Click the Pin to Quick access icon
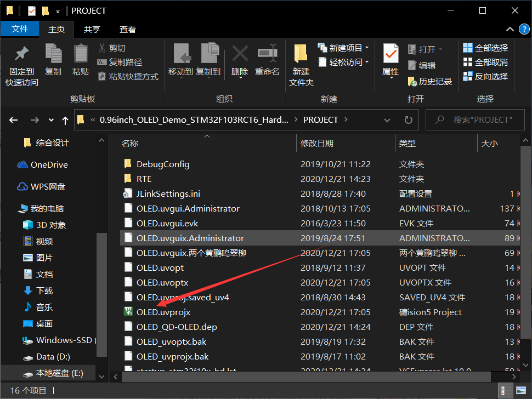Image resolution: width=532 pixels, height=399 pixels. (22, 54)
